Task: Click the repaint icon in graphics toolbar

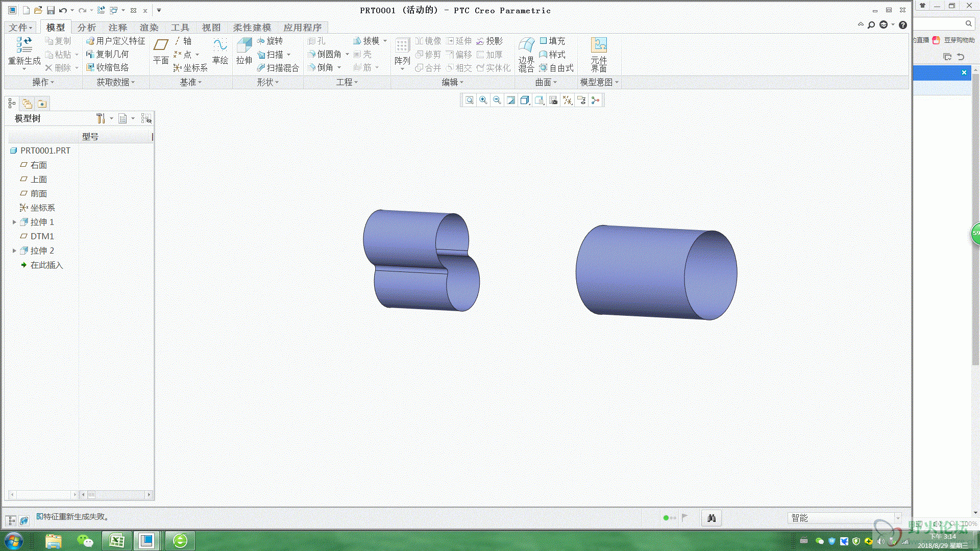Action: pyautogui.click(x=510, y=101)
